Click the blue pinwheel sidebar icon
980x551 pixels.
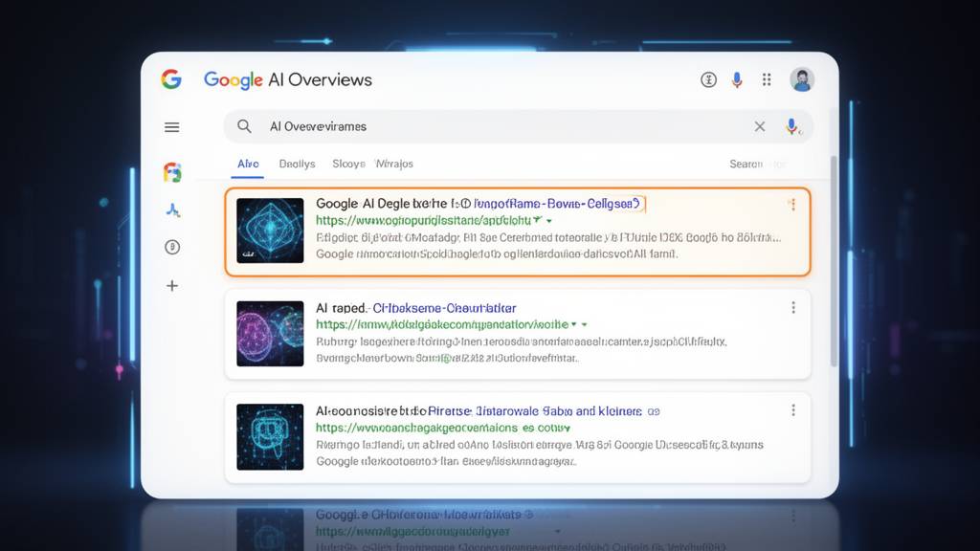point(173,209)
